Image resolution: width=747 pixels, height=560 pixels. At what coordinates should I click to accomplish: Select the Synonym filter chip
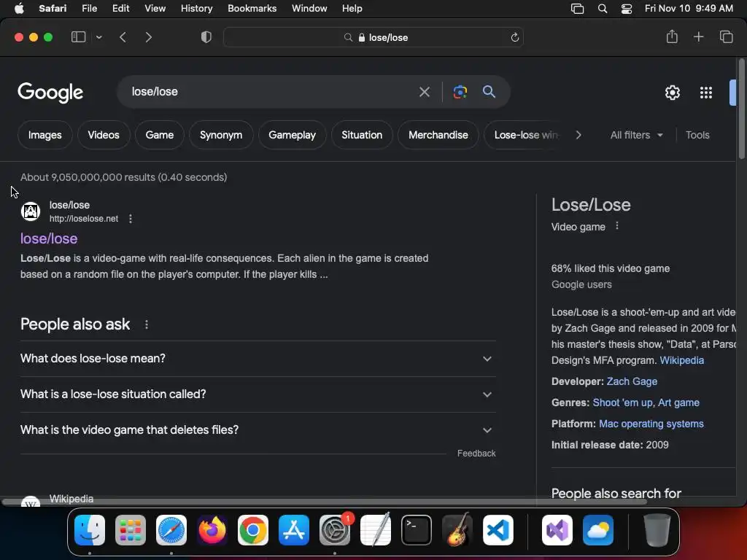[221, 135]
